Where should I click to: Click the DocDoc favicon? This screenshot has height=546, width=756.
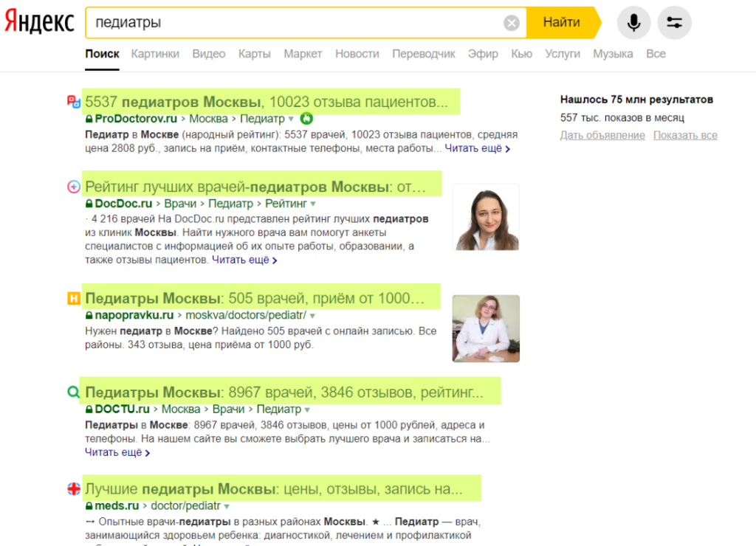click(73, 187)
